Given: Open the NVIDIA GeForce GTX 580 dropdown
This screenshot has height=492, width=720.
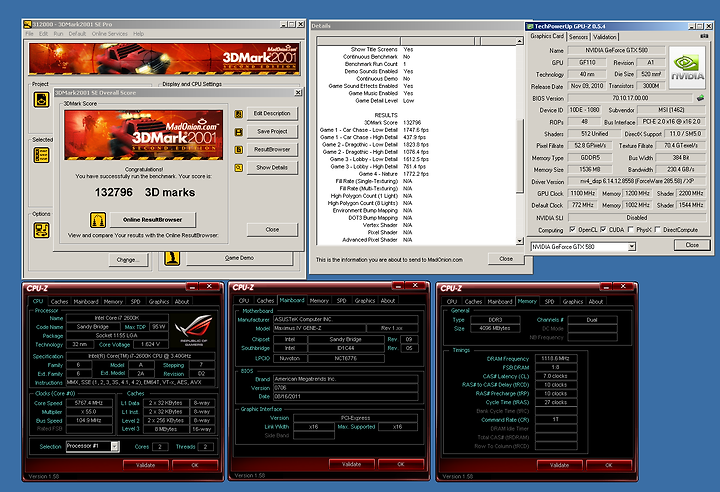Looking at the screenshot, I should [632, 247].
